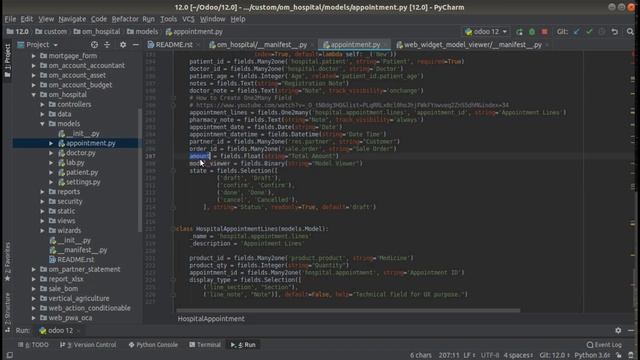Select lab.py in the project tree
This screenshot has height=360, width=640.
pos(75,162)
